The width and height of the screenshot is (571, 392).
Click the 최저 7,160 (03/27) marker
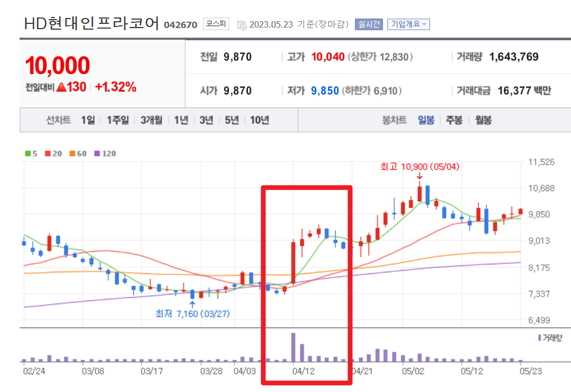pos(193,314)
